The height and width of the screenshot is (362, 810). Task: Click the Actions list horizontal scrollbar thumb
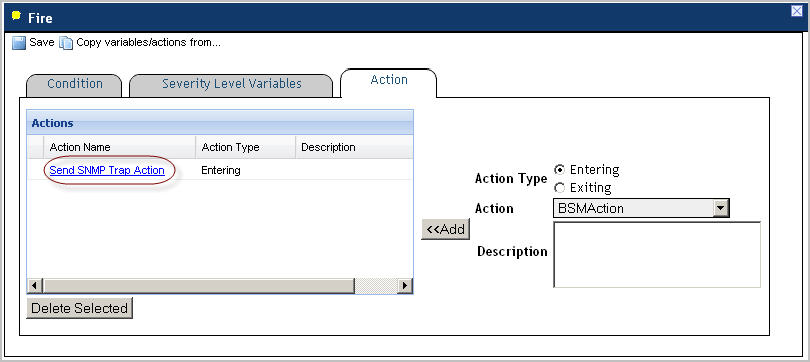pyautogui.click(x=198, y=286)
